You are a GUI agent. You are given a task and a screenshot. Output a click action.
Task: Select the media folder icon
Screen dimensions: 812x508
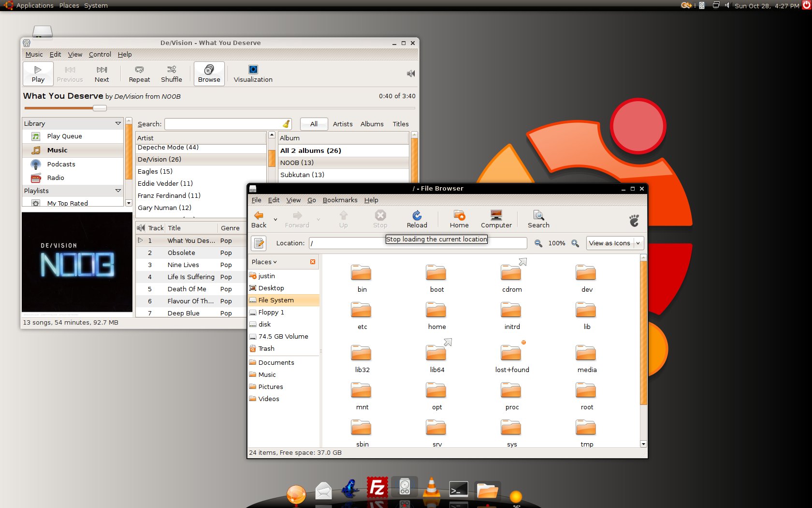pos(586,353)
